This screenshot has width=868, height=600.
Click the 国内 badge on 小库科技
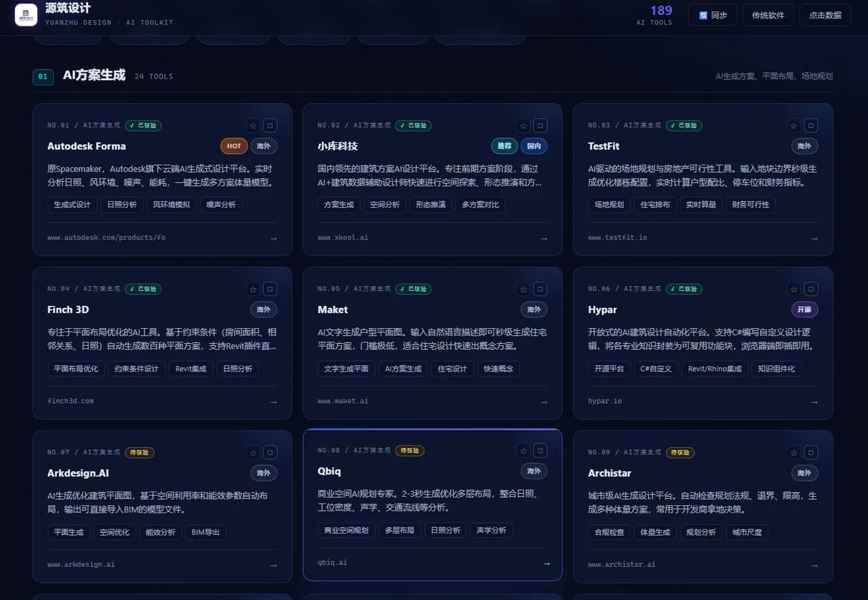534,146
